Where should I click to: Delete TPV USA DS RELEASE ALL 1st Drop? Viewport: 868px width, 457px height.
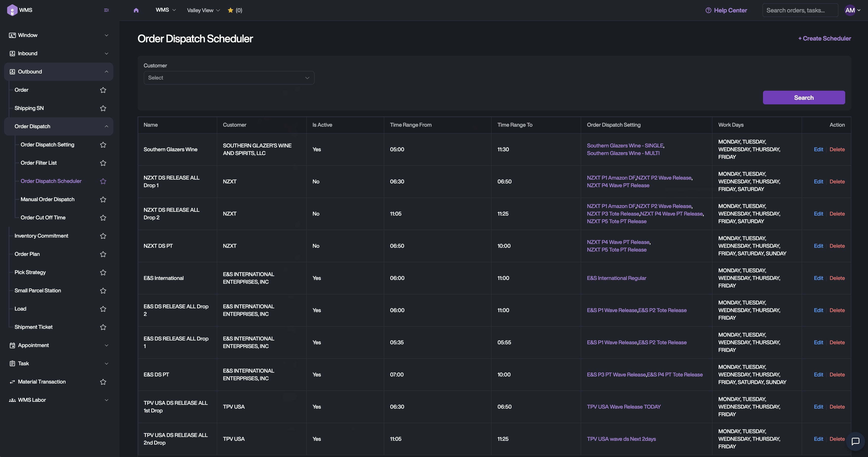point(837,406)
